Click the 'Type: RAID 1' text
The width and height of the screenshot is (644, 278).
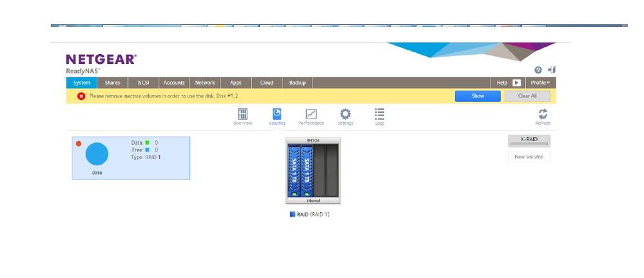[x=146, y=157]
